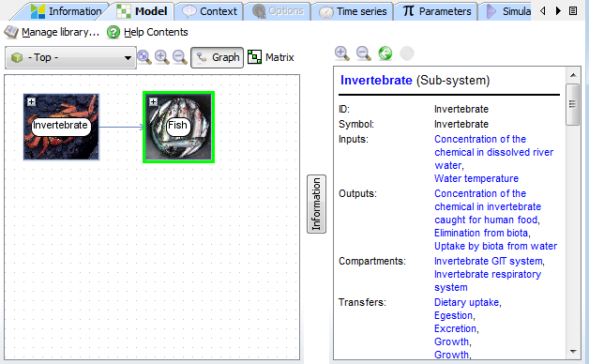Select the Invertebrate block
The width and height of the screenshot is (589, 364).
coord(61,127)
